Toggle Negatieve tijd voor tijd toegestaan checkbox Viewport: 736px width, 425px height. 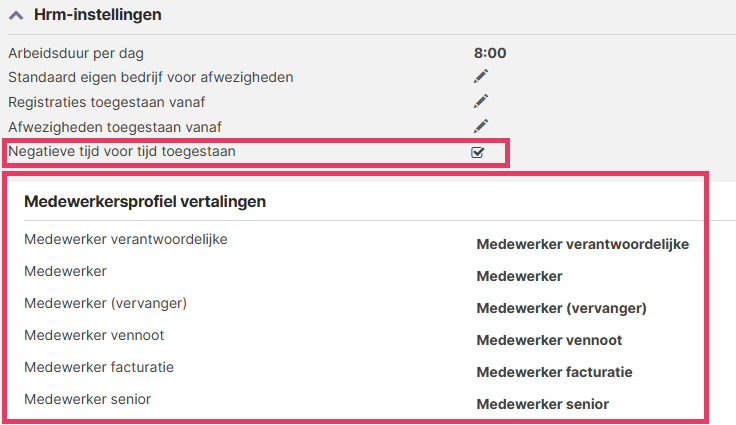[478, 152]
